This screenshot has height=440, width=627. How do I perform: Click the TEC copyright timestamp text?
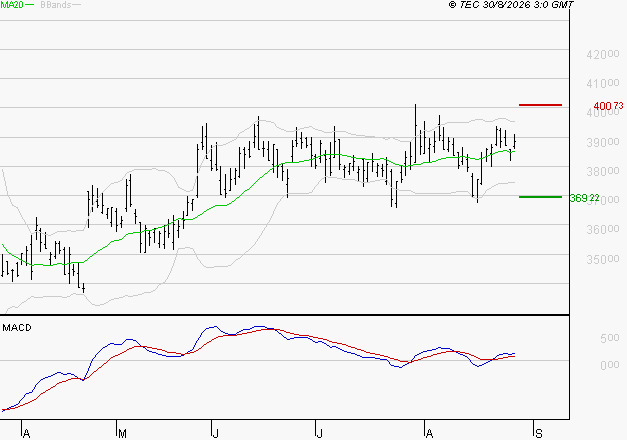(511, 5)
